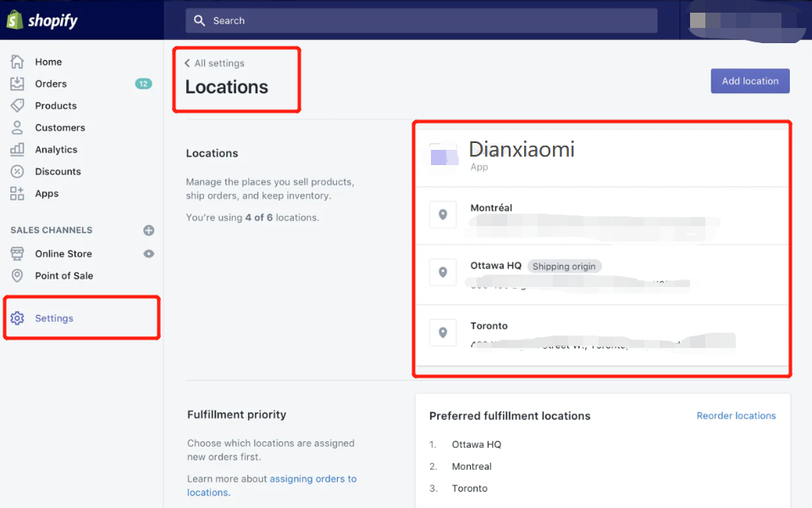
Task: Open the Dianxiaomi app location
Action: tap(603, 157)
